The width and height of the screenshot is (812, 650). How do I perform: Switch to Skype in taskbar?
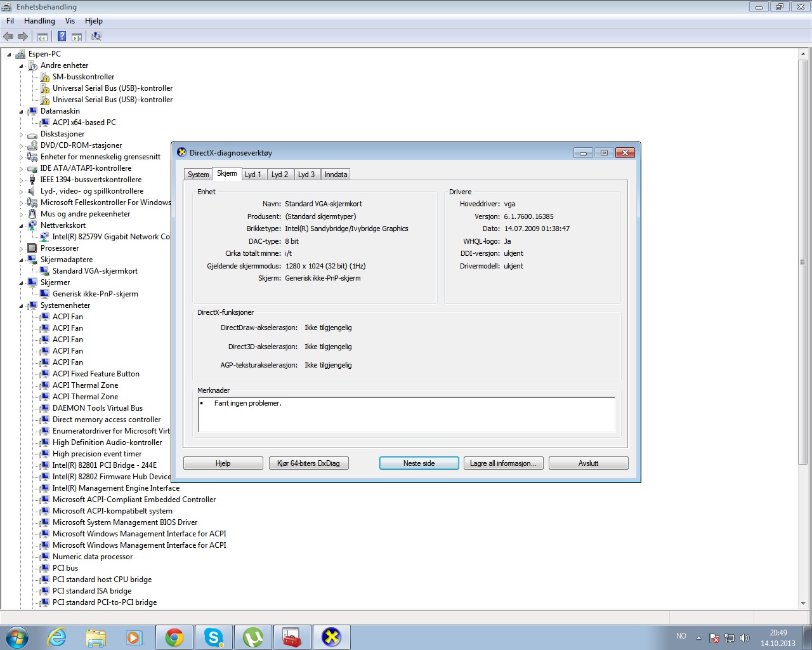(214, 637)
